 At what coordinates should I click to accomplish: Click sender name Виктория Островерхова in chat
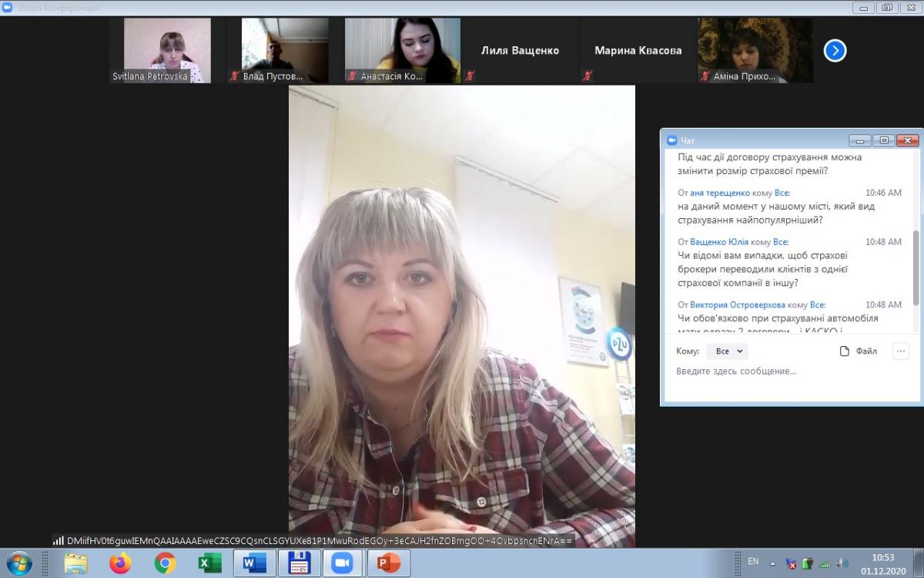(738, 304)
